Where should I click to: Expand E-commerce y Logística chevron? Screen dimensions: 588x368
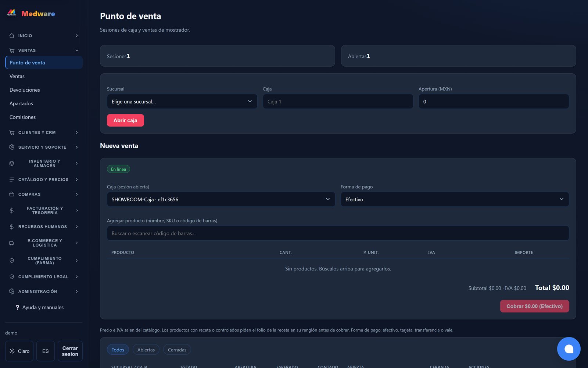tap(77, 243)
